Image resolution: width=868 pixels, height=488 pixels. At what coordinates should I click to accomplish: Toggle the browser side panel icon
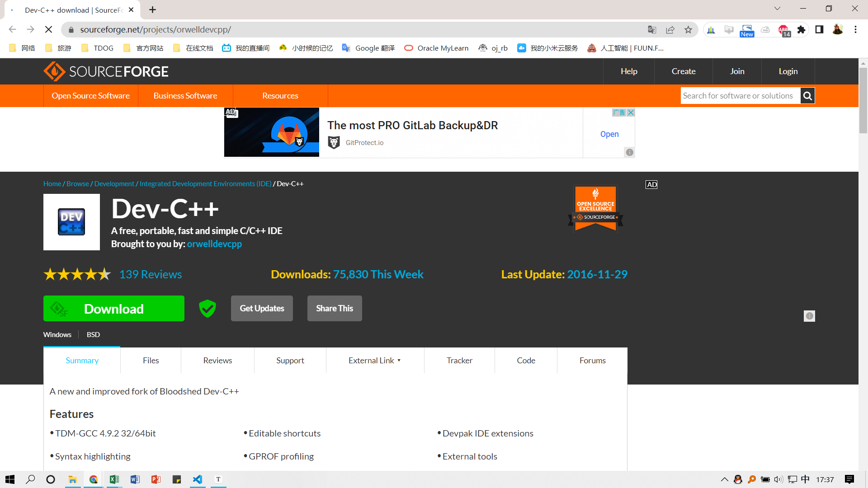[819, 30]
